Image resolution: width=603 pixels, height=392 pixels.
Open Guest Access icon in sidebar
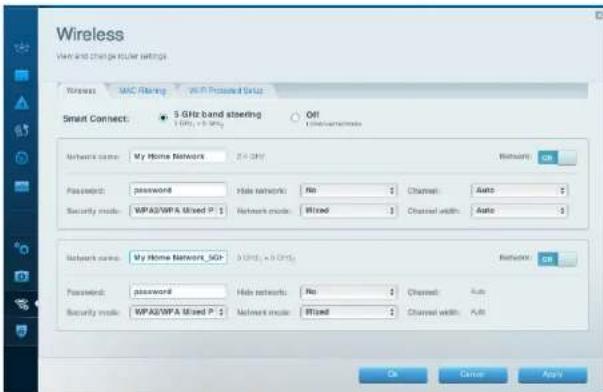(x=22, y=75)
